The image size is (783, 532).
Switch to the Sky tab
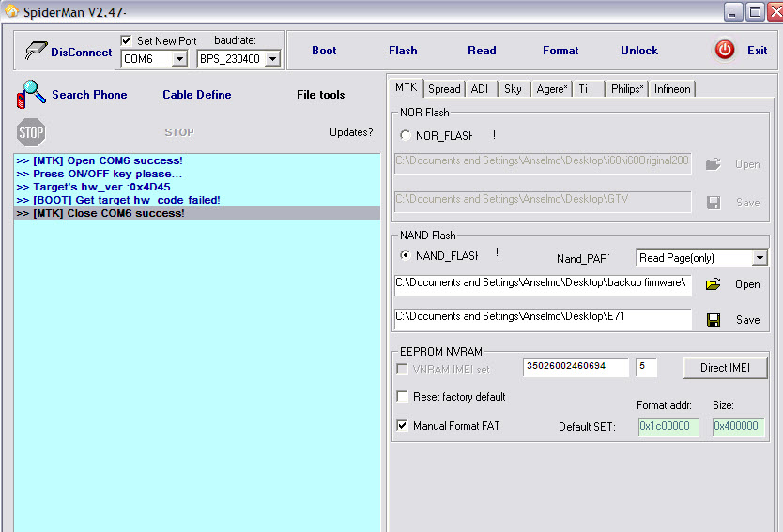tap(513, 89)
